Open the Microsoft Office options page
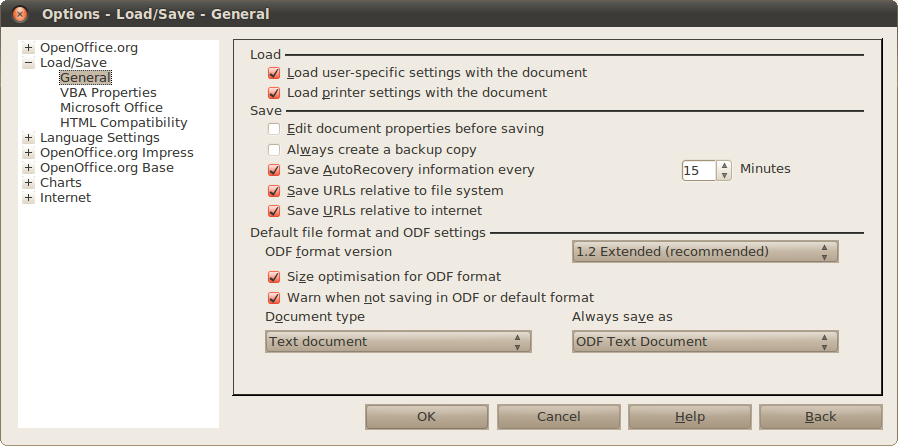Image resolution: width=898 pixels, height=446 pixels. [x=111, y=108]
